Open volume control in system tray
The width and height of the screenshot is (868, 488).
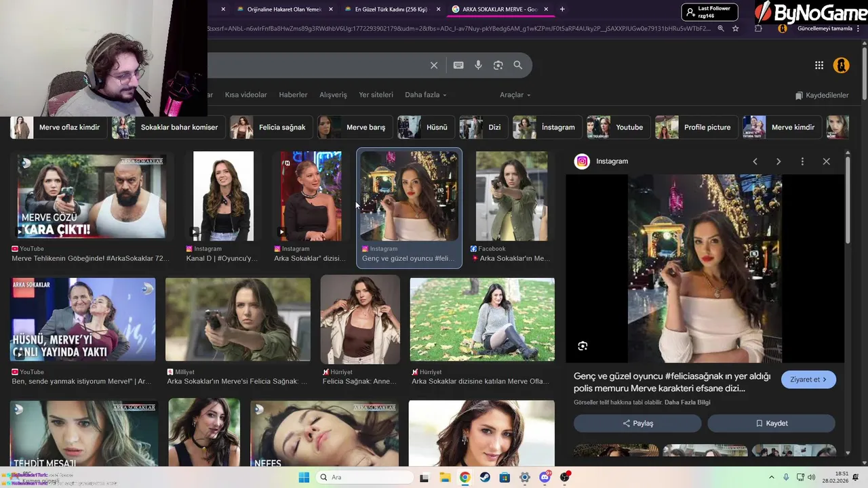click(812, 477)
